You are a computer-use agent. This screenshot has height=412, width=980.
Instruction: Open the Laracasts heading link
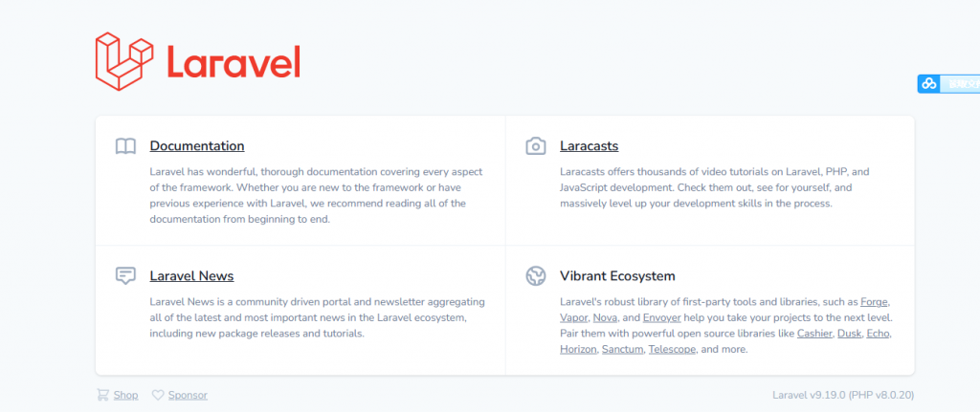pos(589,146)
